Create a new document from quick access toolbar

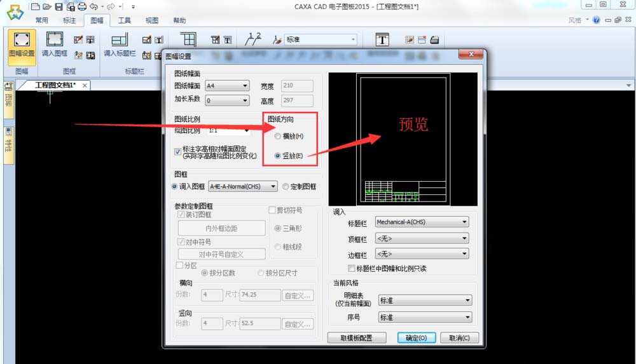[x=35, y=6]
